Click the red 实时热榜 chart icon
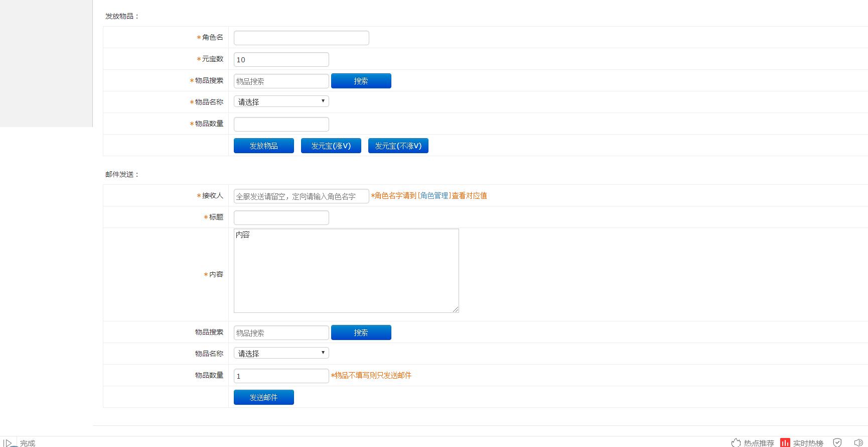 tap(785, 442)
